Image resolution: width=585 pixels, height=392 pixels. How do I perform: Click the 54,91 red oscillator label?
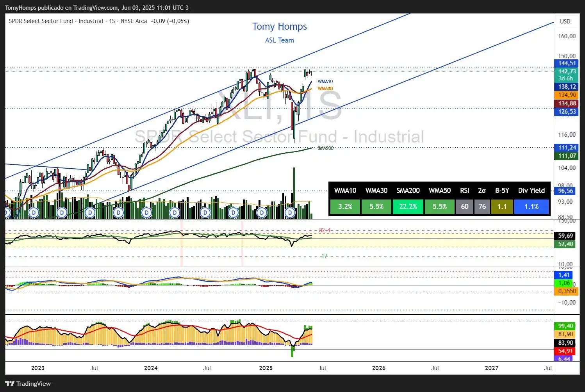pos(565,351)
